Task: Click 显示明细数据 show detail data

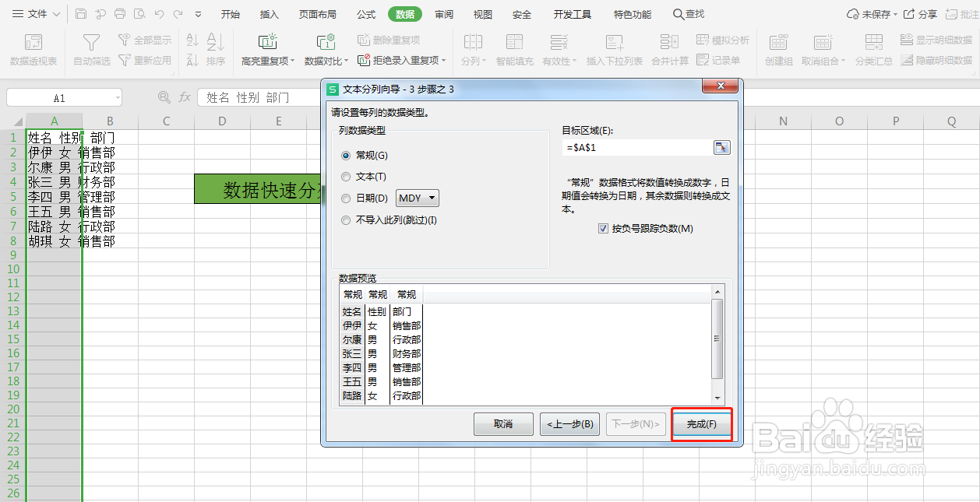Action: pyautogui.click(x=936, y=40)
